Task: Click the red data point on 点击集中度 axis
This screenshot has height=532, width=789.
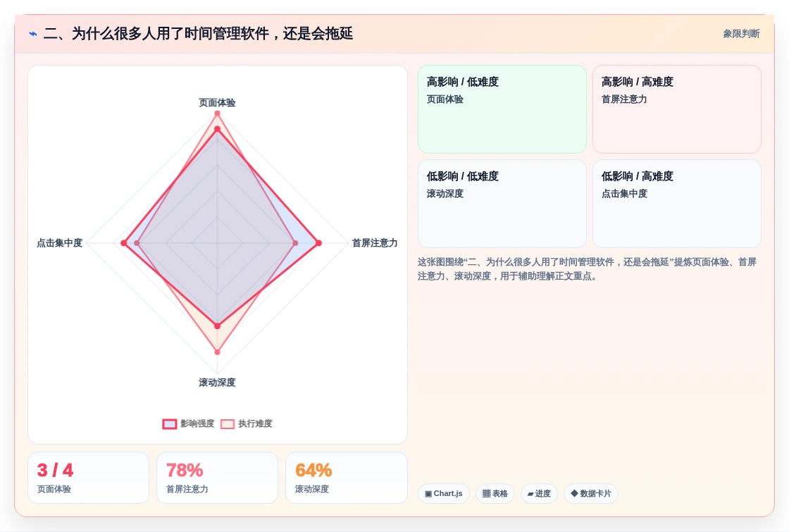Action: pyautogui.click(x=124, y=243)
